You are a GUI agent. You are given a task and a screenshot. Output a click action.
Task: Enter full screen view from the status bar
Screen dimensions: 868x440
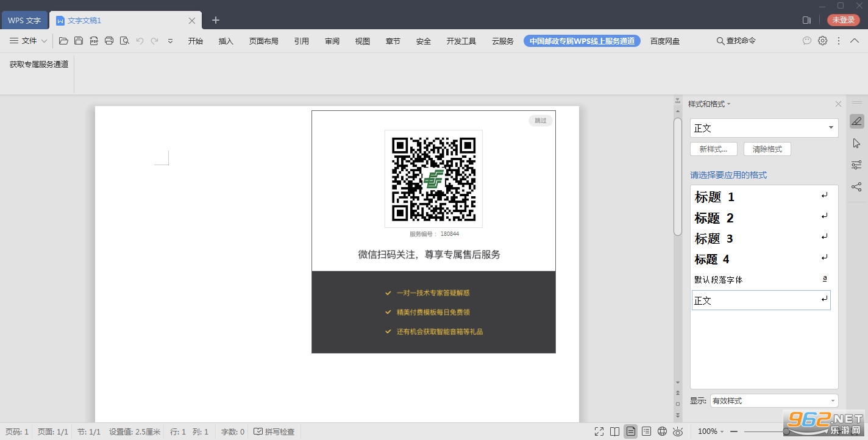pyautogui.click(x=599, y=431)
